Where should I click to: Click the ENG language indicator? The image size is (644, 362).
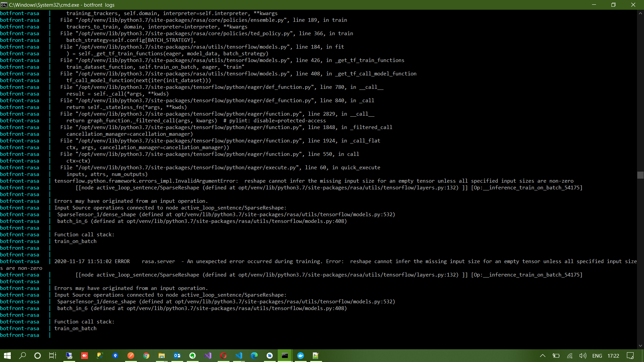coord(597,356)
